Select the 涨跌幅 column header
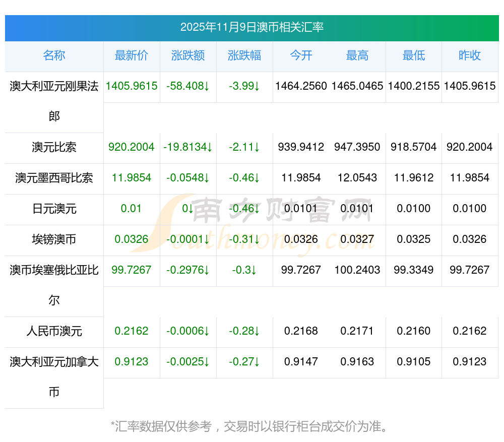 [x=244, y=56]
